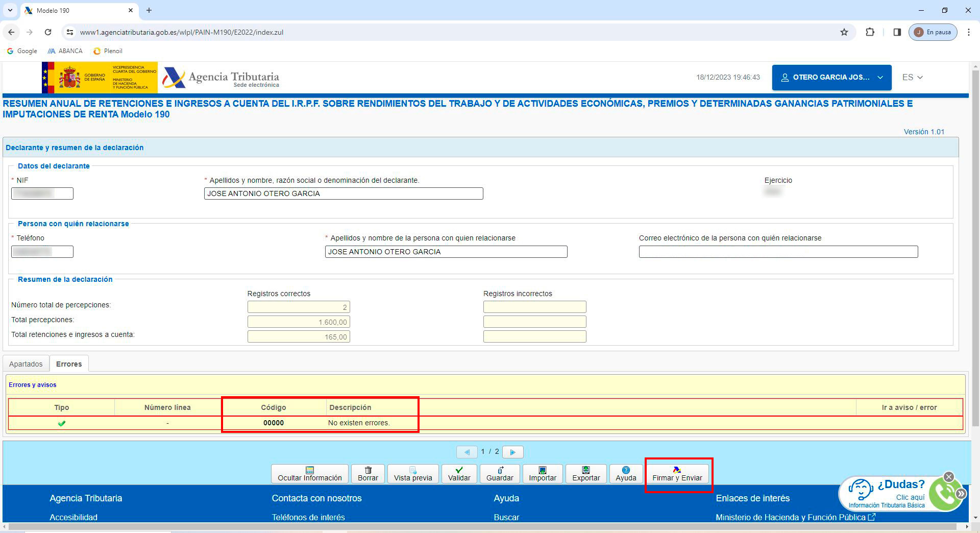Screen dimensions: 980x533
Task: Click the Descripción column header
Action: [x=350, y=407]
